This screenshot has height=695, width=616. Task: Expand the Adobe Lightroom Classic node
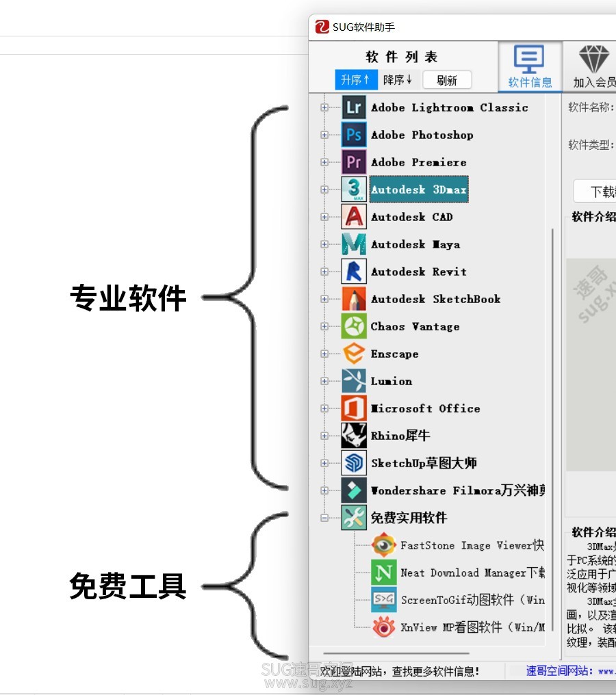[x=324, y=107]
